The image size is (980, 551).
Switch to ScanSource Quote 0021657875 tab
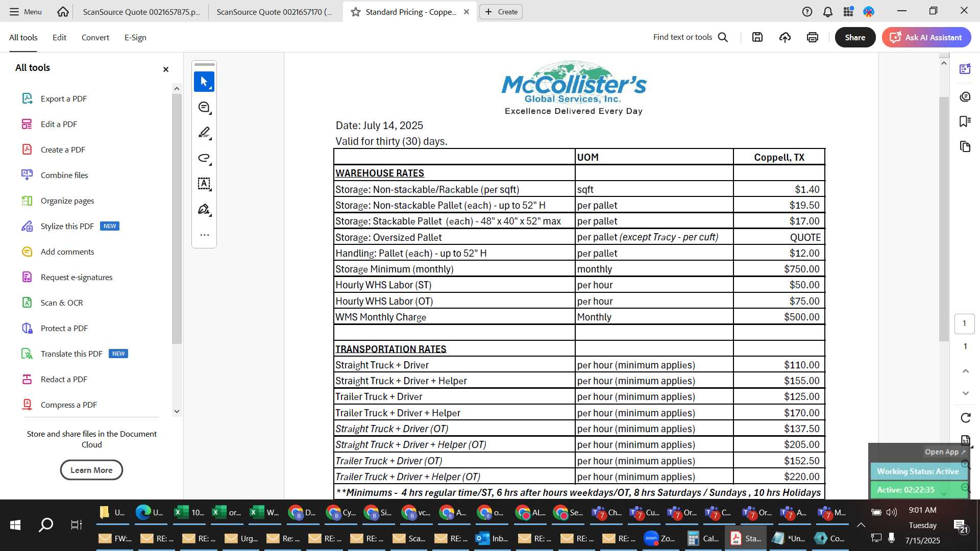pos(141,12)
